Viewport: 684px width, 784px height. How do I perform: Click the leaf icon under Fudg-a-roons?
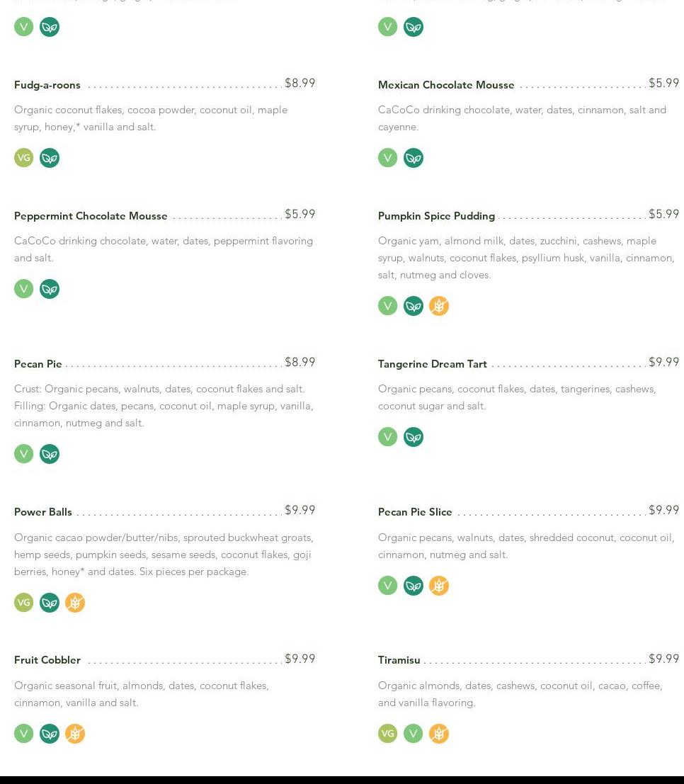coord(50,158)
